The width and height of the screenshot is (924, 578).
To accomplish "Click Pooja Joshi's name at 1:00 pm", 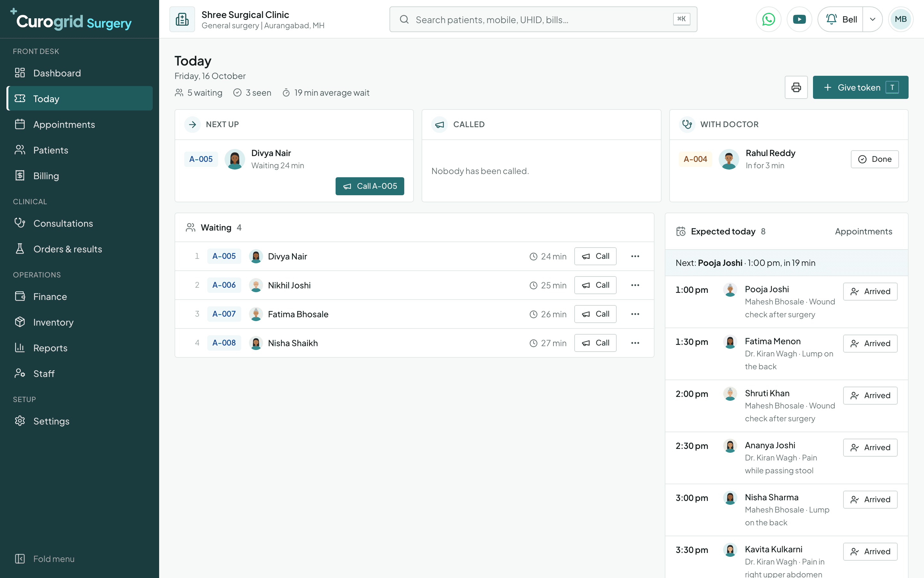I will point(767,289).
